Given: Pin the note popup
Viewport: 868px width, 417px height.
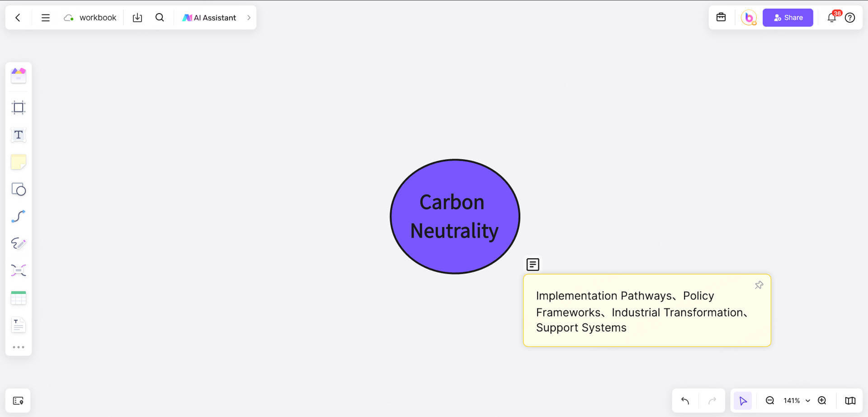Looking at the screenshot, I should pos(759,285).
